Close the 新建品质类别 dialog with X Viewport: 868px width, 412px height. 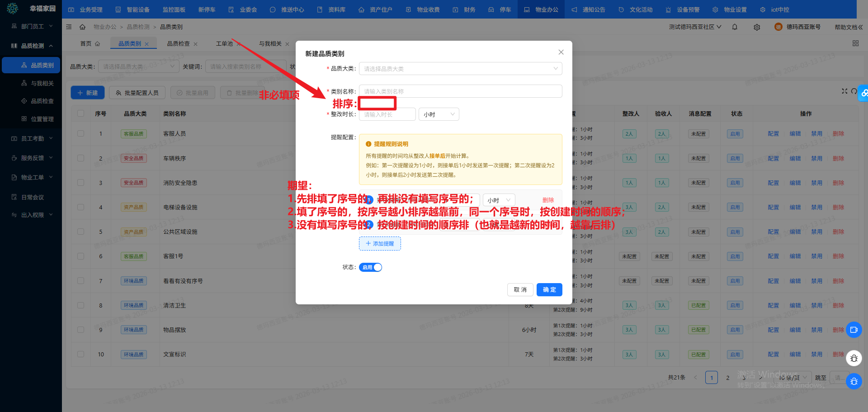click(561, 52)
